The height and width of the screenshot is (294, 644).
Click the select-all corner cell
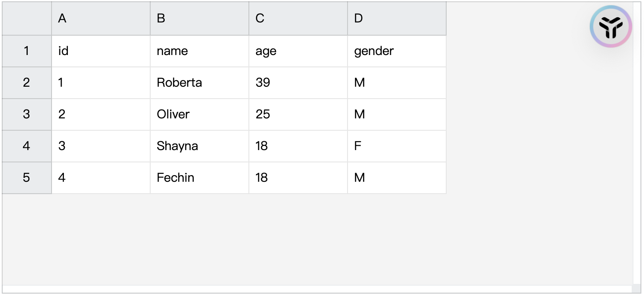(x=26, y=18)
